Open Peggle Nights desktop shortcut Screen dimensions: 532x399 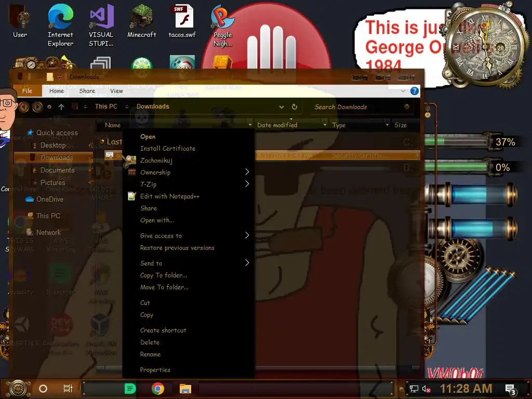[x=222, y=24]
